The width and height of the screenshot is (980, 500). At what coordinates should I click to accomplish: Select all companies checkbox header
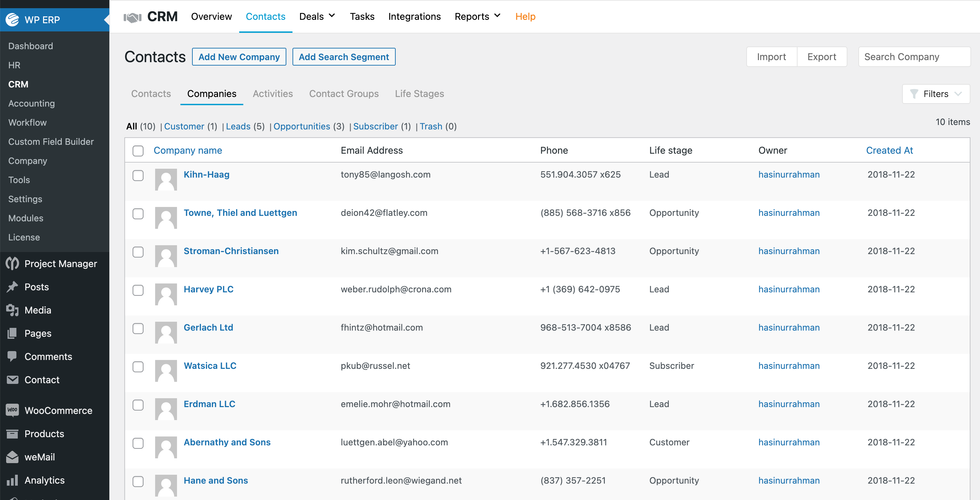[x=138, y=150]
